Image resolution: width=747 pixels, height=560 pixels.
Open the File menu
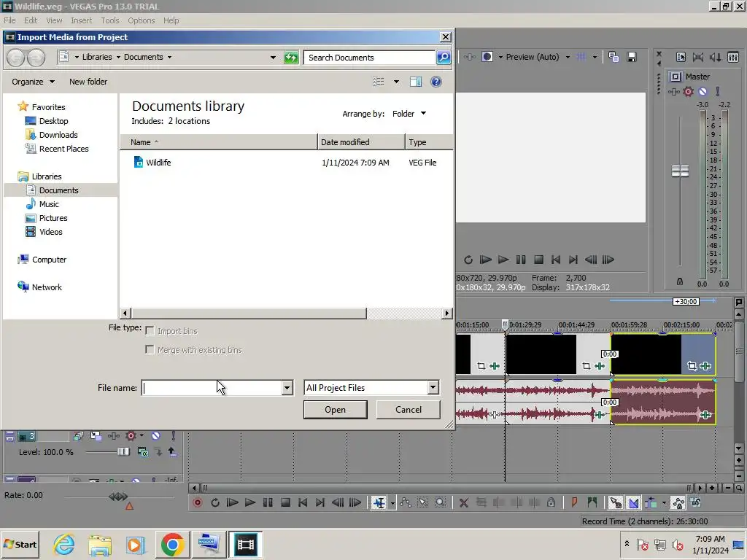tap(9, 20)
